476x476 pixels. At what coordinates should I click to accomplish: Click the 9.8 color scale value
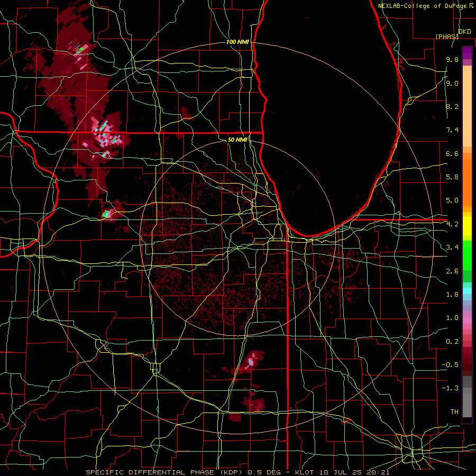(452, 59)
